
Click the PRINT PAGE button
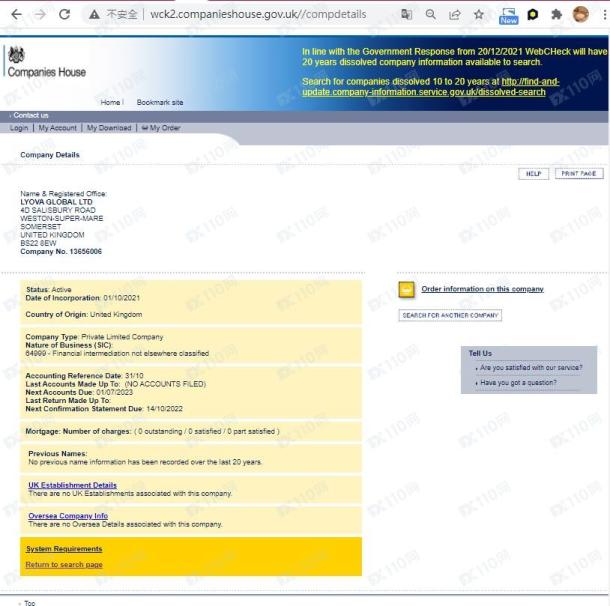579,173
